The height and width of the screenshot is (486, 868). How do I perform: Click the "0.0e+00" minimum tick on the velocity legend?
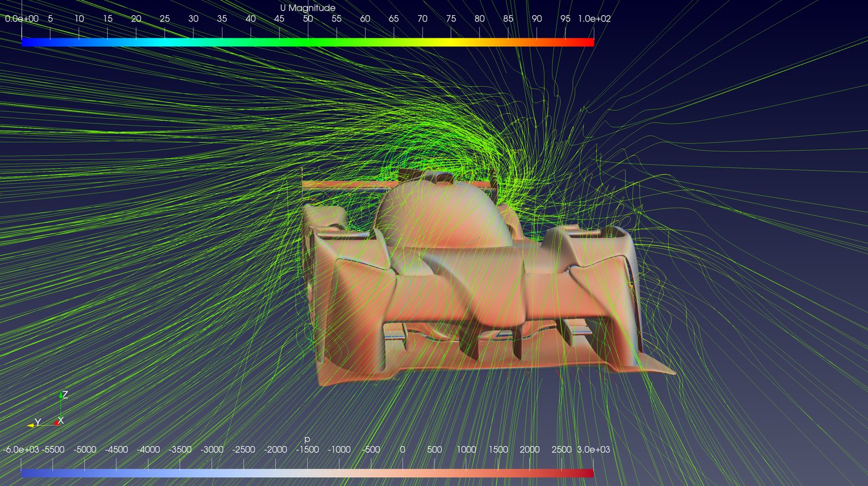click(x=22, y=19)
